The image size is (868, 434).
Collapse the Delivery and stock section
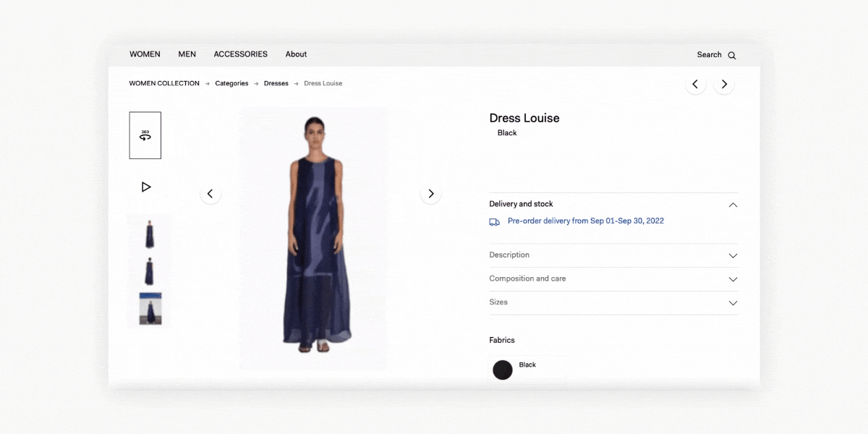coord(733,205)
